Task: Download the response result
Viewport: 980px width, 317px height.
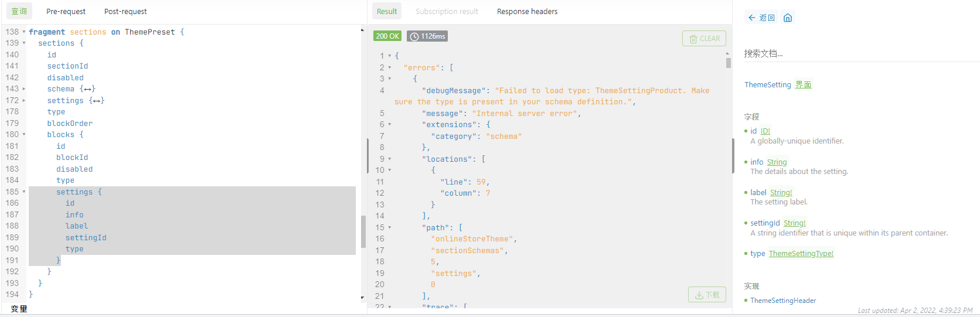Action: tap(707, 295)
